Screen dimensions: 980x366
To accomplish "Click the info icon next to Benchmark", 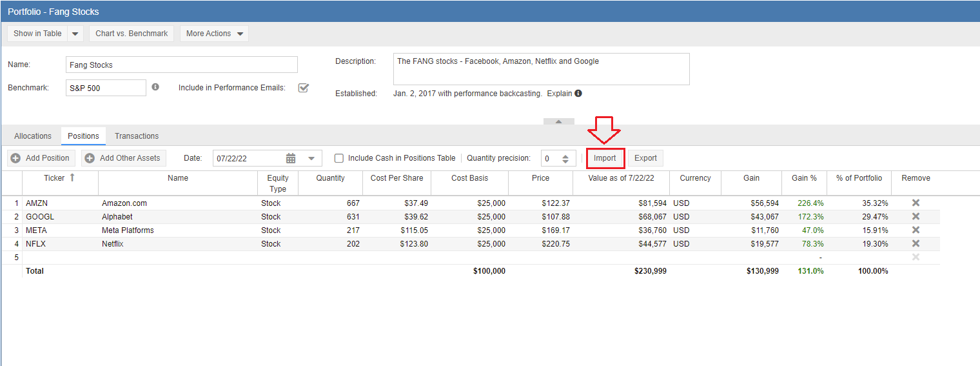I will click(x=155, y=87).
